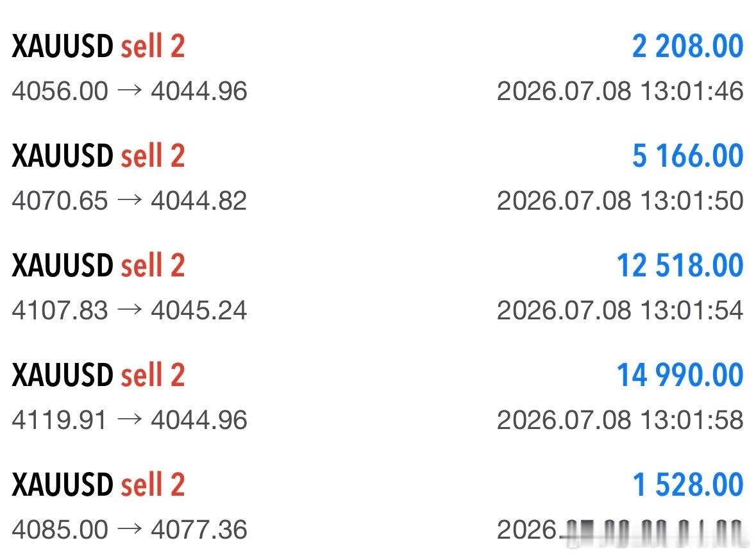Open the trade closed at 13:01:58
This screenshot has width=756, height=556.
tap(378, 397)
